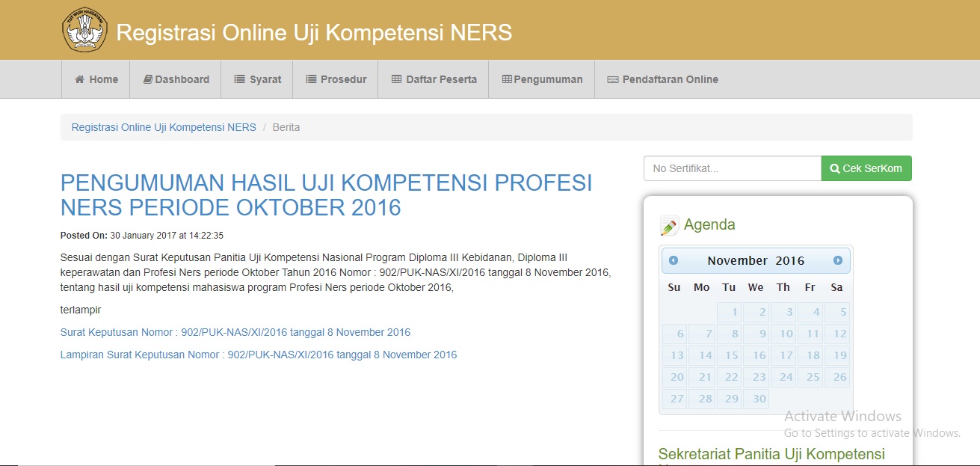Click the pencil icon next to Agenda

pos(669,224)
